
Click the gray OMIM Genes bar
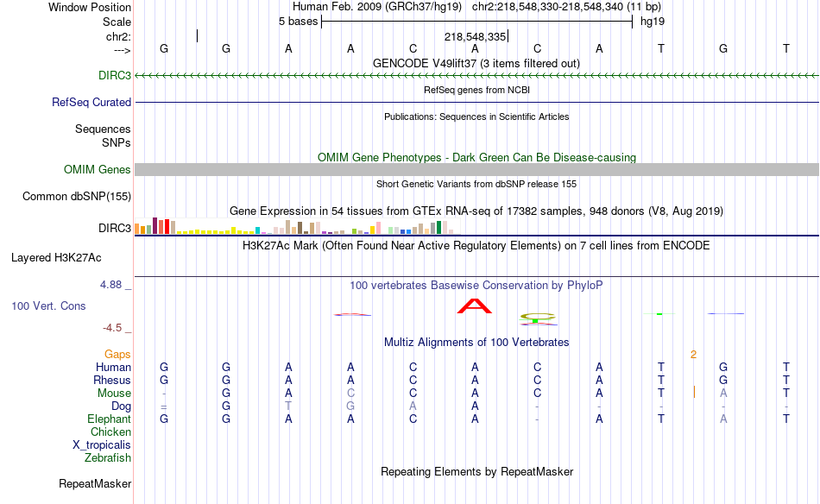pyautogui.click(x=476, y=169)
